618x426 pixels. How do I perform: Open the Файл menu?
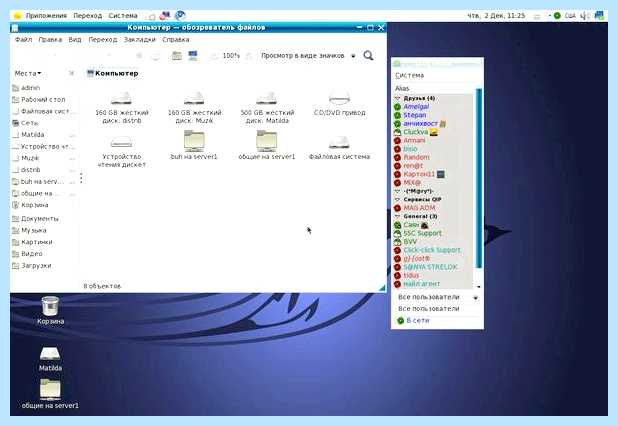coord(23,39)
